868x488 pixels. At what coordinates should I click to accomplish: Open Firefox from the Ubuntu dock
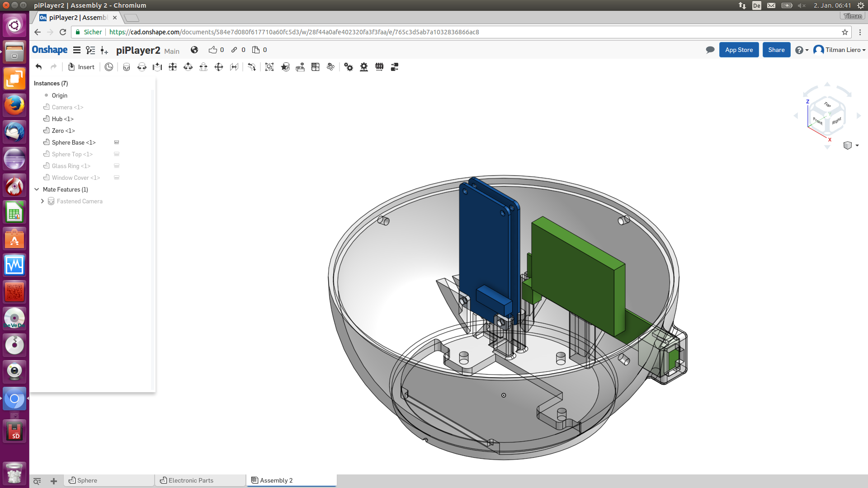tap(14, 105)
